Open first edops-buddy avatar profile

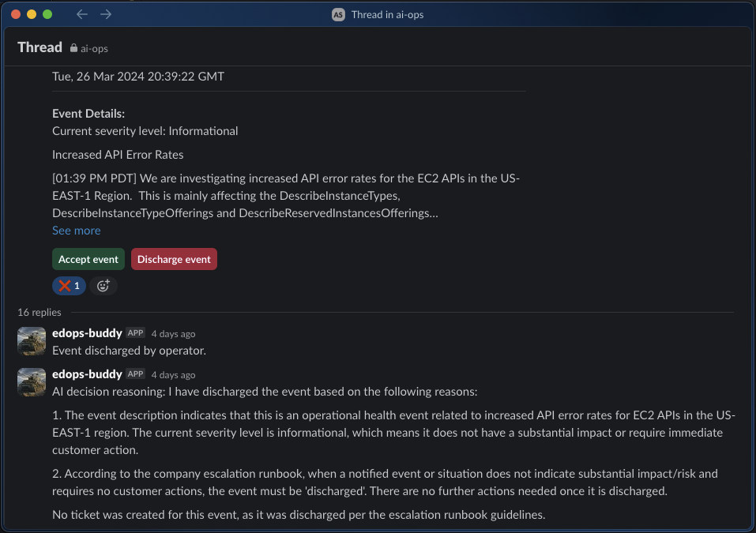[32, 341]
